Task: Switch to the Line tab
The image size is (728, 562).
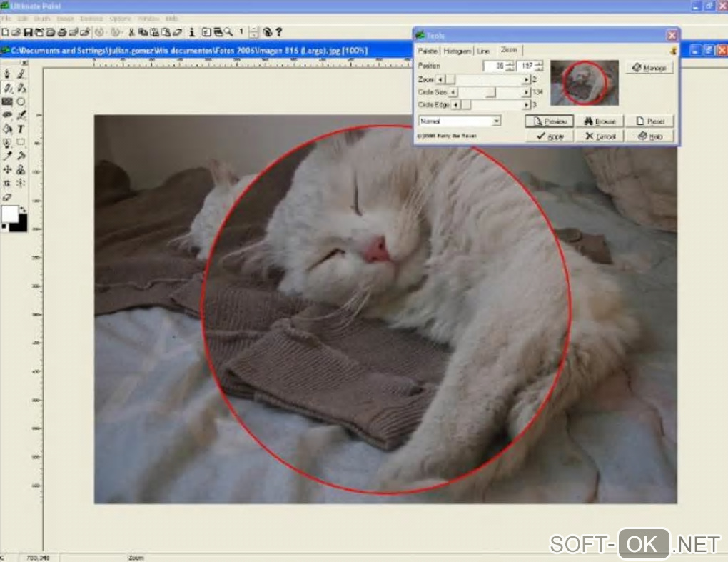Action: click(483, 51)
